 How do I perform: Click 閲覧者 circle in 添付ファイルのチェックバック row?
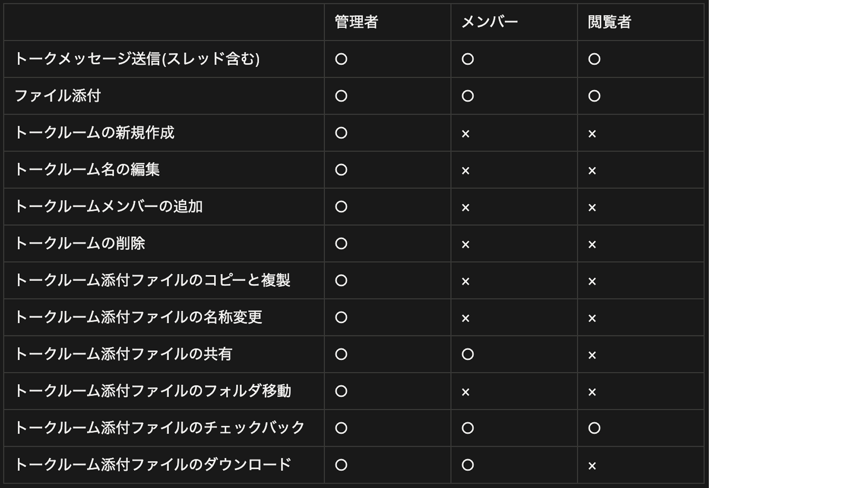tap(594, 428)
